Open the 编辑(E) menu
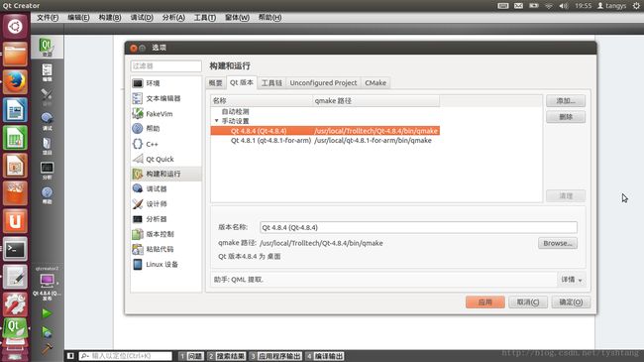The height and width of the screenshot is (362, 644). [x=78, y=18]
